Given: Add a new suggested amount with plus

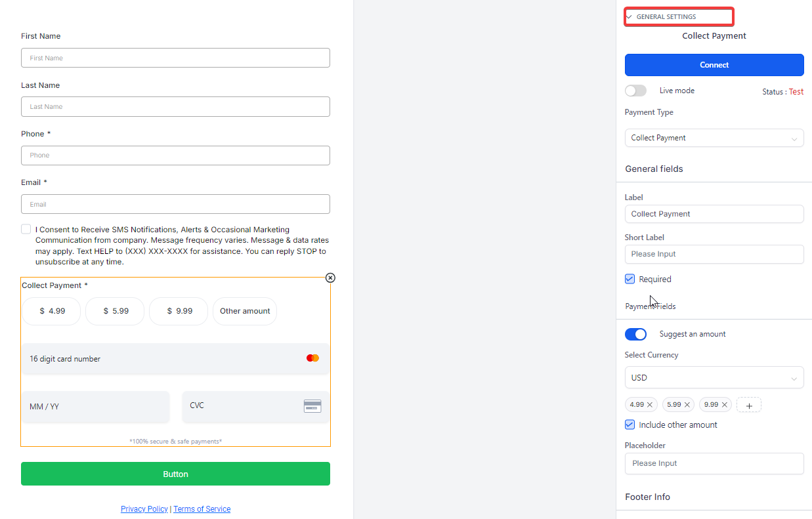Looking at the screenshot, I should click(x=749, y=405).
